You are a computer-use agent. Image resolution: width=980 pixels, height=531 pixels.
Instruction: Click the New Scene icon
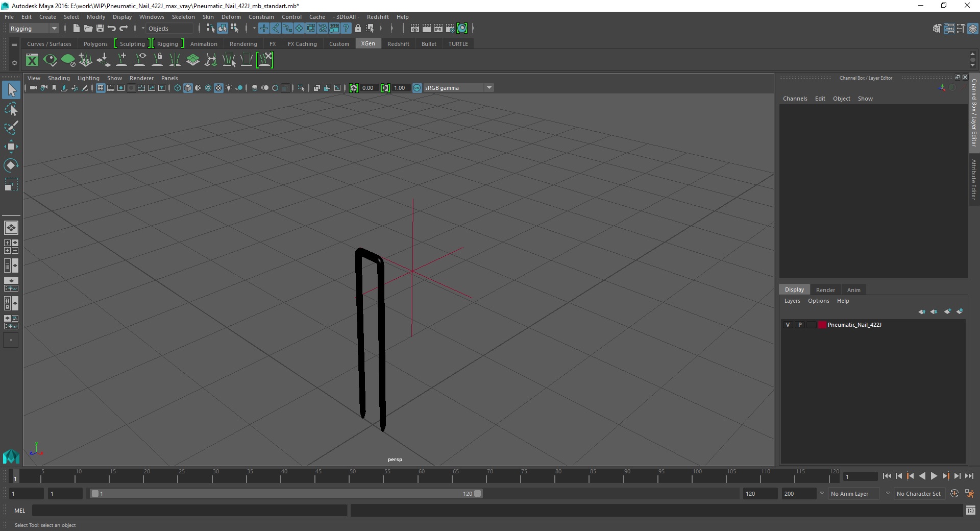76,29
